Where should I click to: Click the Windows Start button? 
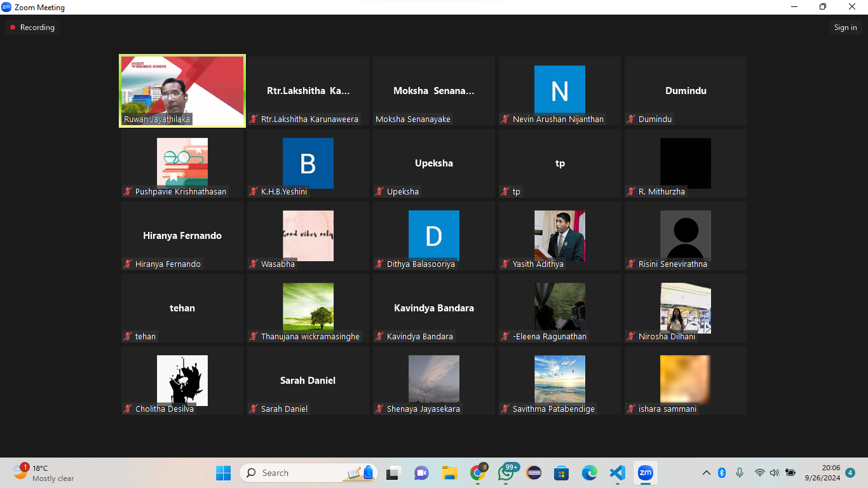coord(223,473)
